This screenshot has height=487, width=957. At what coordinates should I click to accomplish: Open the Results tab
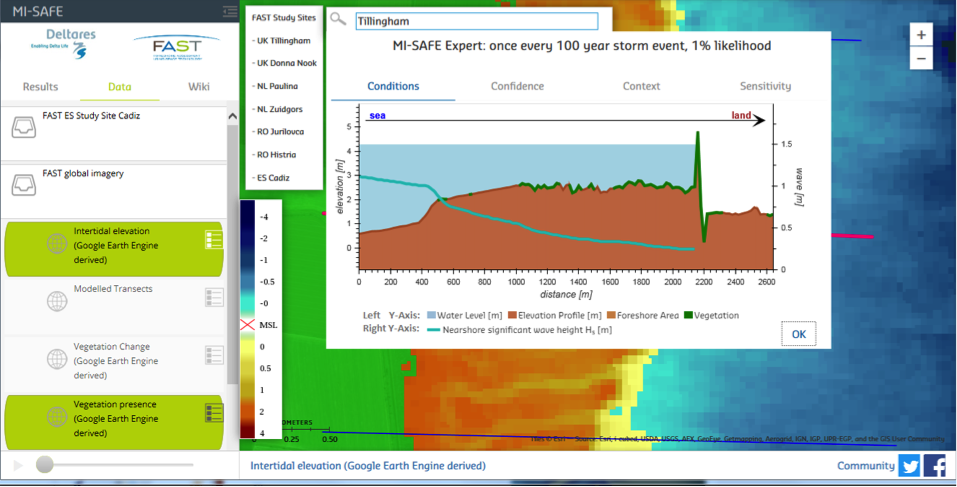coord(40,87)
